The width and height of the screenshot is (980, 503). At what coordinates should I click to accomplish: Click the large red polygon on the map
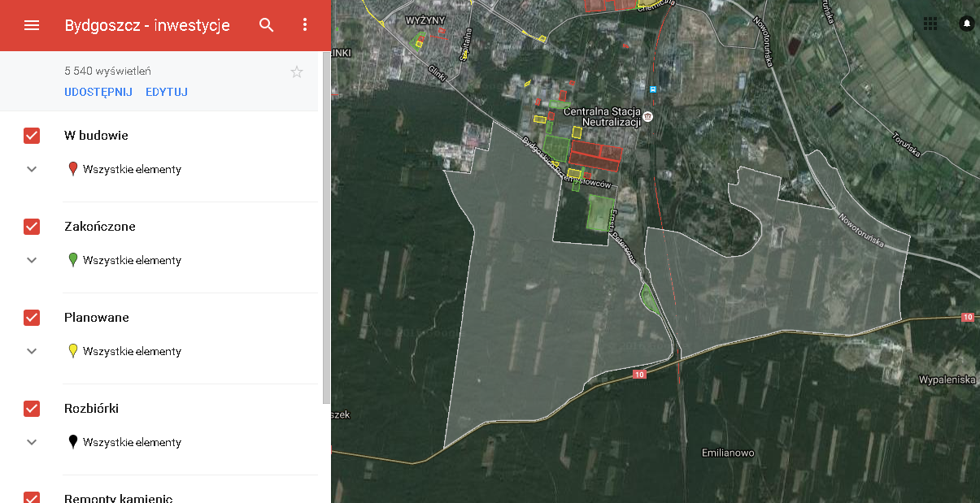pos(596,154)
